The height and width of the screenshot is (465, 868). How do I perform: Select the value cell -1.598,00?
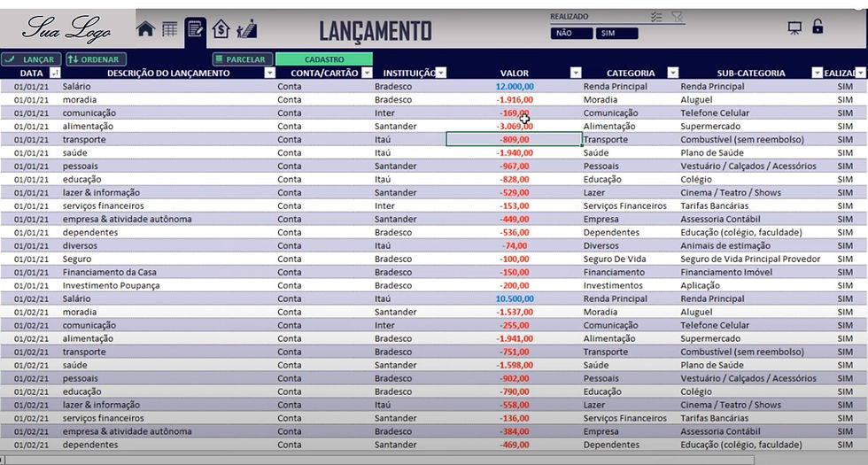click(x=514, y=365)
